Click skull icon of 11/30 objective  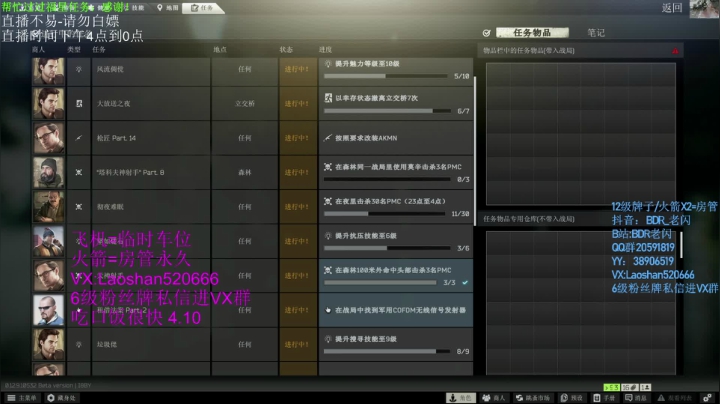328,201
